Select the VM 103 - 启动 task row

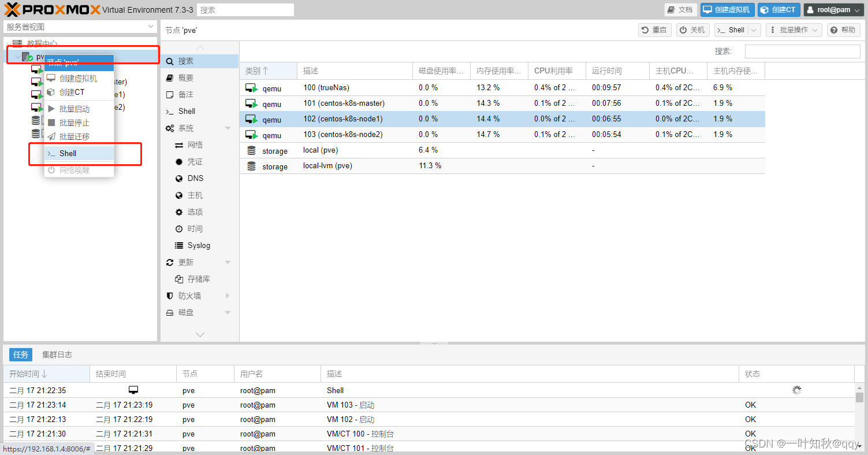coord(429,405)
